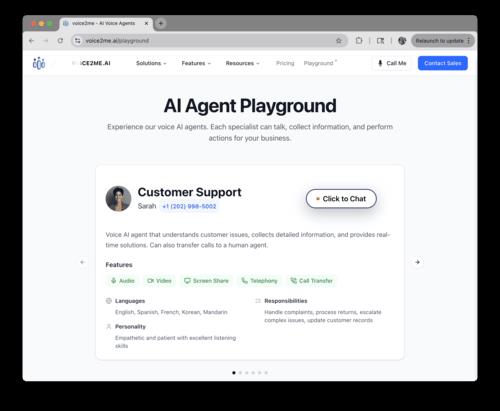Click the voice2me logo icon
The height and width of the screenshot is (411, 500).
coord(39,63)
